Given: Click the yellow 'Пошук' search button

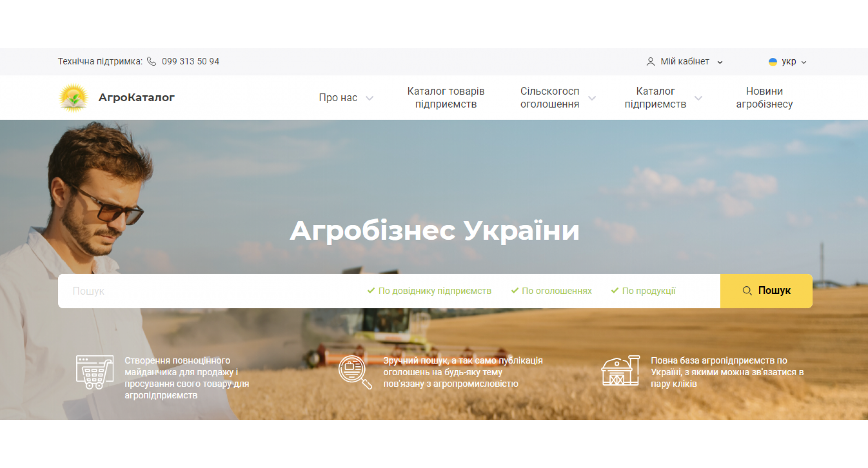Looking at the screenshot, I should (766, 291).
